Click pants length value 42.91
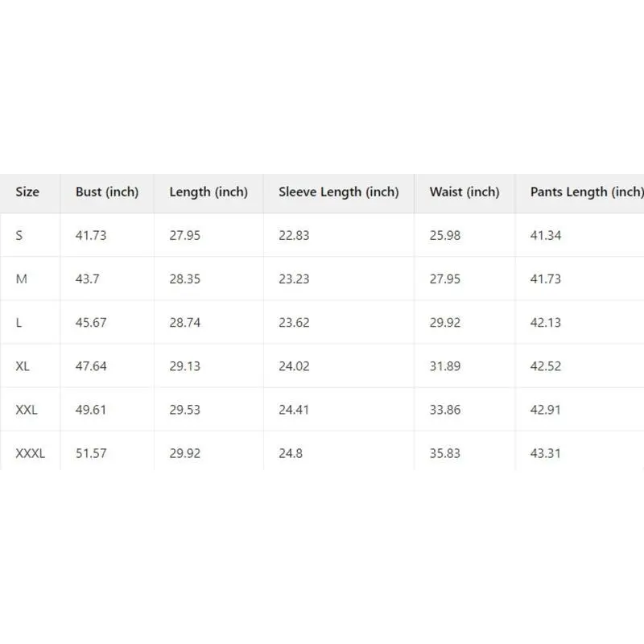644x644 pixels. click(546, 409)
